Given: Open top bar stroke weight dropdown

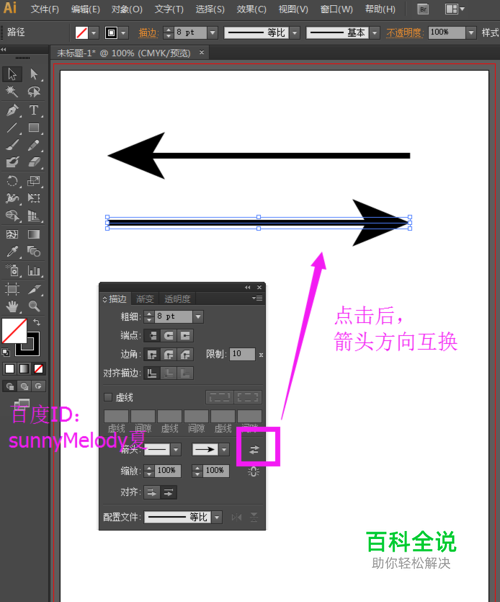Looking at the screenshot, I should (x=213, y=33).
